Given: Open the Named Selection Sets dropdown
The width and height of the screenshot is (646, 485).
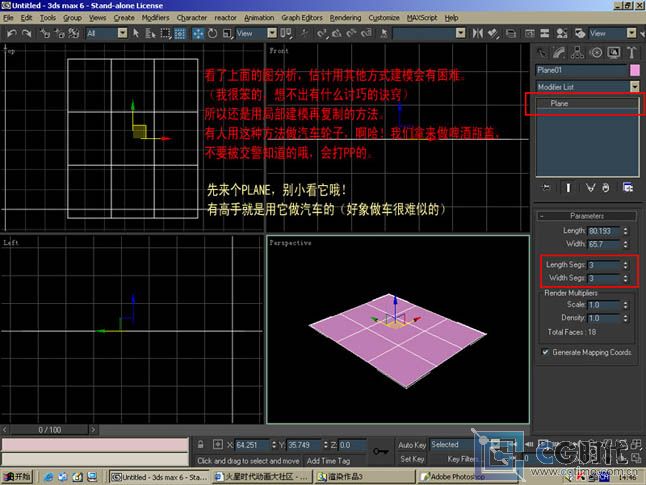Looking at the screenshot, I should [429, 33].
